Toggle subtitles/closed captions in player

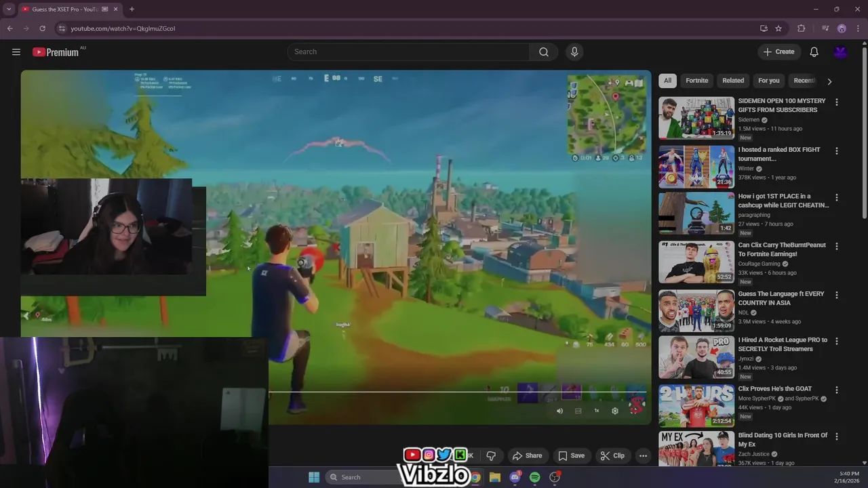[x=578, y=411]
